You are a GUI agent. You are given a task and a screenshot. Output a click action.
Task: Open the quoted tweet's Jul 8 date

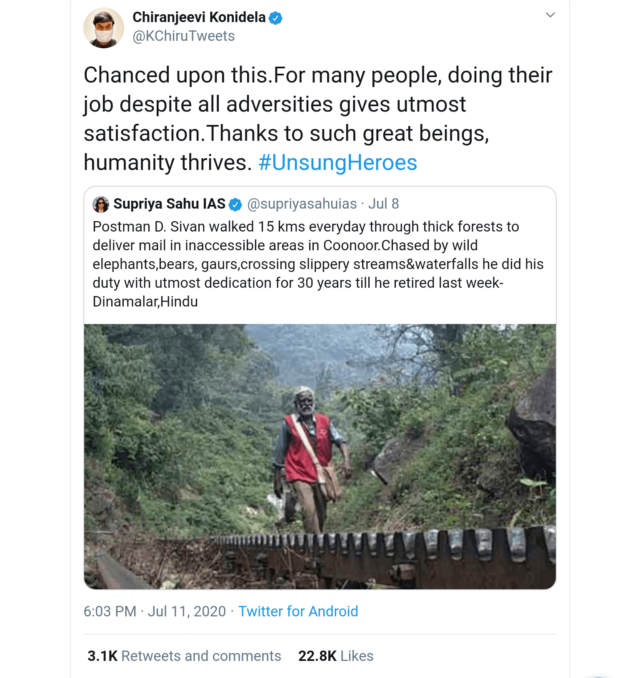[384, 204]
